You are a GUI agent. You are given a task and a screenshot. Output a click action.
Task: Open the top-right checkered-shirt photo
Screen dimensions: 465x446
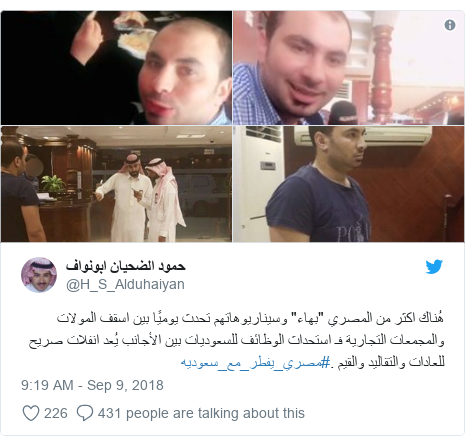[348, 68]
